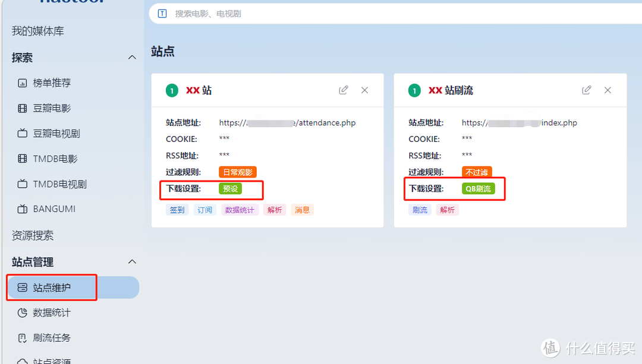Collapse the 站点管理 section
Viewport: 642px width, 364px height.
[x=132, y=261]
